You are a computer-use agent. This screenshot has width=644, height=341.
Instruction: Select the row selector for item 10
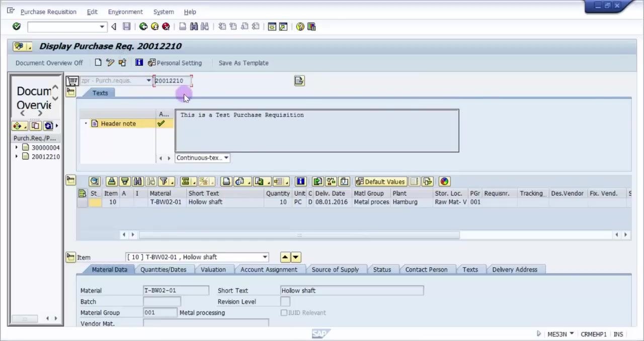point(82,202)
